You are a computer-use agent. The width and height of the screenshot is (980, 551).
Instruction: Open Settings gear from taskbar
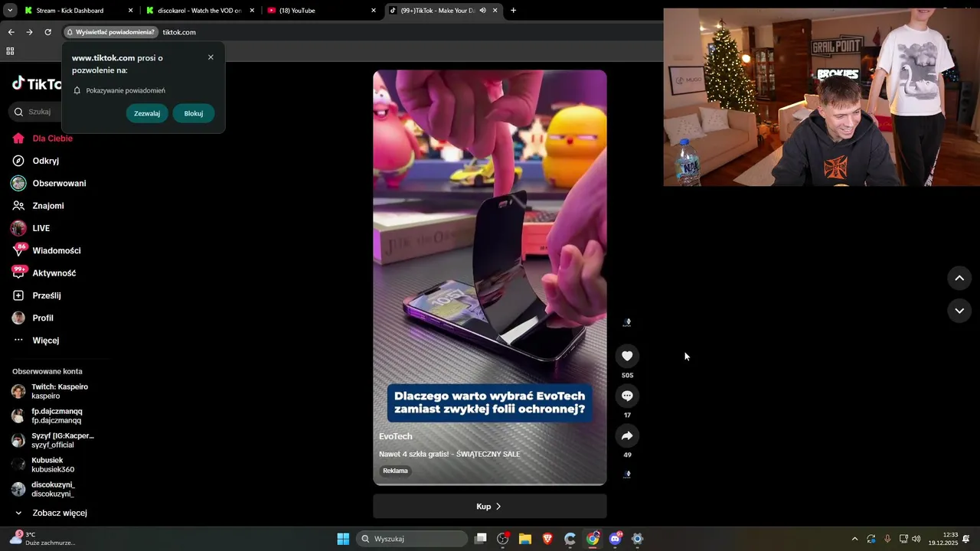(637, 539)
